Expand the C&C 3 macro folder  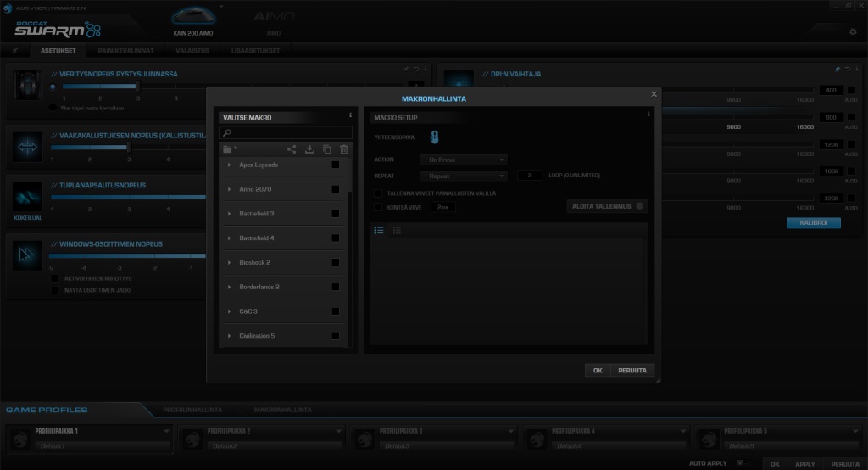coord(229,311)
